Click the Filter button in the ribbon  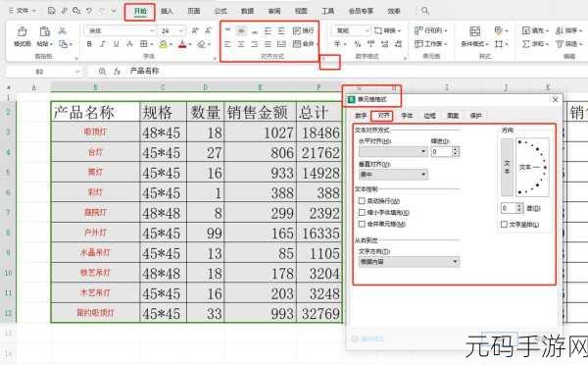click(568, 44)
